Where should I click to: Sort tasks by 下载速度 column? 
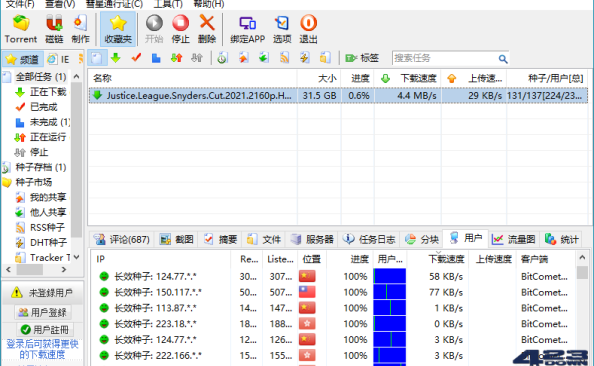[x=408, y=78]
